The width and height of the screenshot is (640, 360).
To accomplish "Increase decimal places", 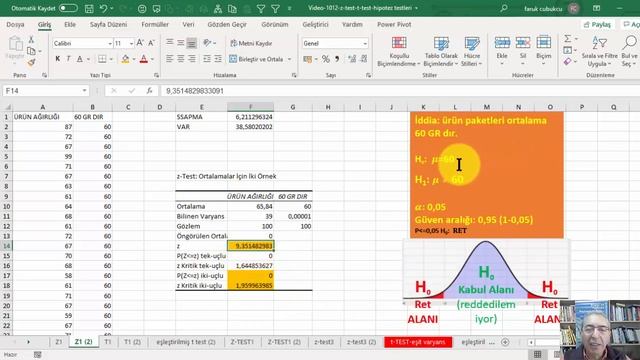I will pyautogui.click(x=351, y=59).
